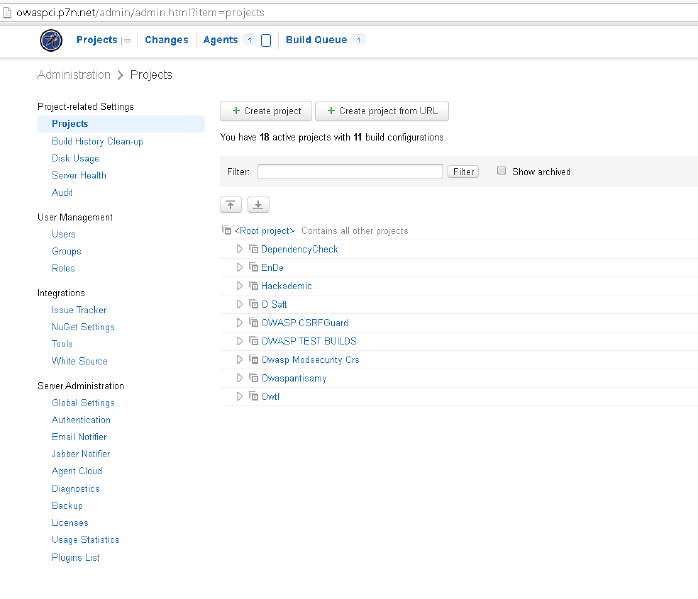Click the project icon beside Owaspantisamy
The width and height of the screenshot is (698, 599).
[x=254, y=379]
